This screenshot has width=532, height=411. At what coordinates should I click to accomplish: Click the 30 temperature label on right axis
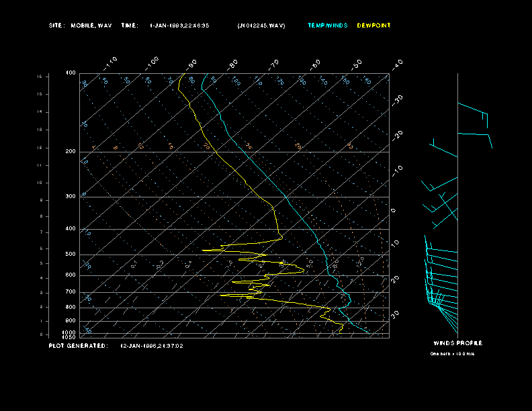coord(395,314)
